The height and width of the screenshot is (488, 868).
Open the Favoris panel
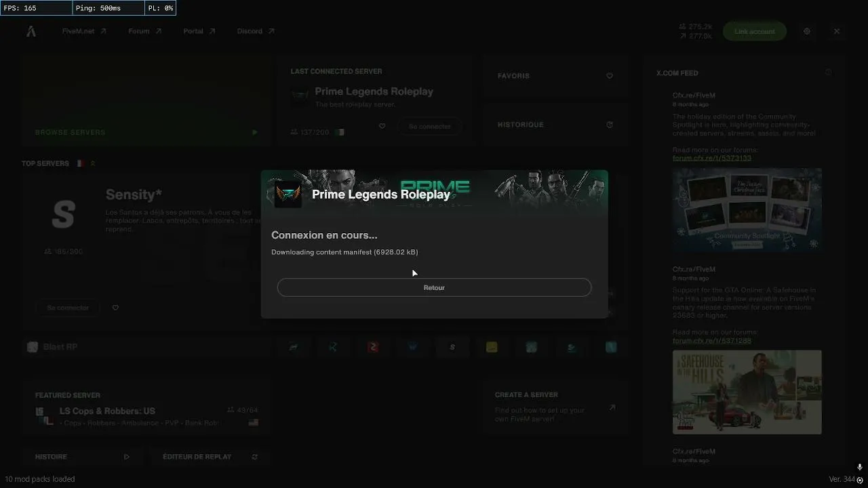coord(555,76)
